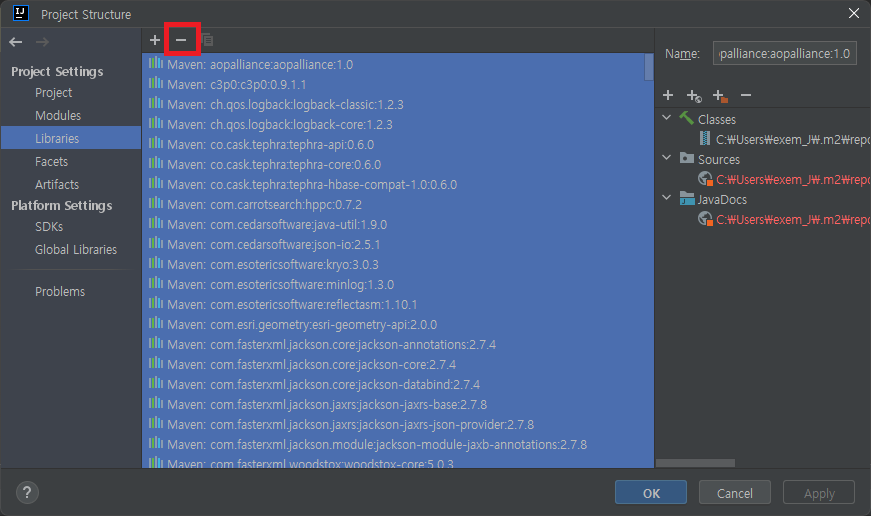Viewport: 871px width, 516px height.
Task: Click the Sources folder icon
Action: pyautogui.click(x=687, y=158)
